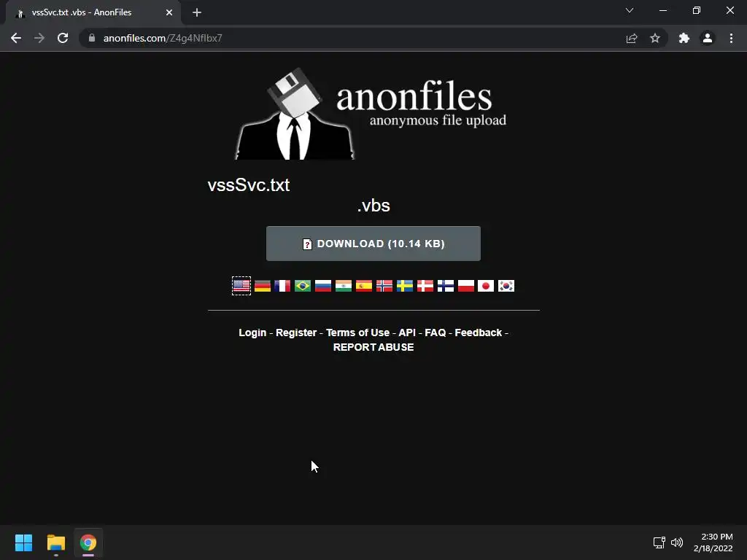747x560 pixels.
Task: Click the forward navigation arrow
Action: (39, 38)
